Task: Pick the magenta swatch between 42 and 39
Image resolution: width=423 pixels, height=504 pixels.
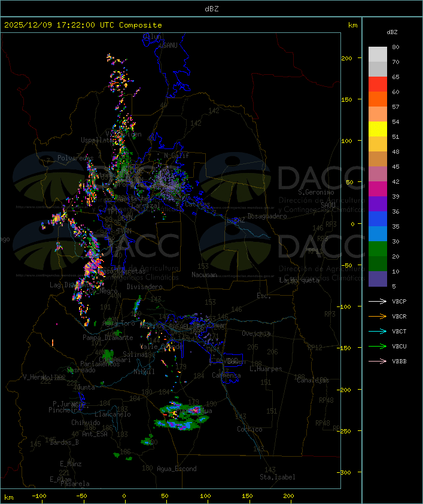Action: pos(378,189)
